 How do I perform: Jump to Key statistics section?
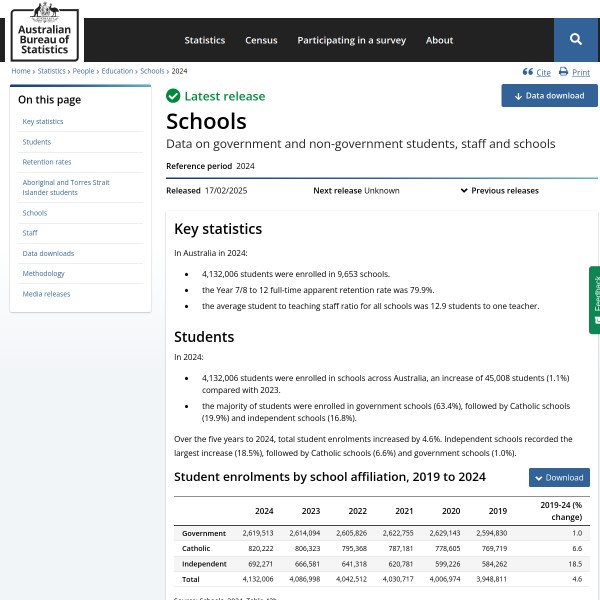pos(42,122)
